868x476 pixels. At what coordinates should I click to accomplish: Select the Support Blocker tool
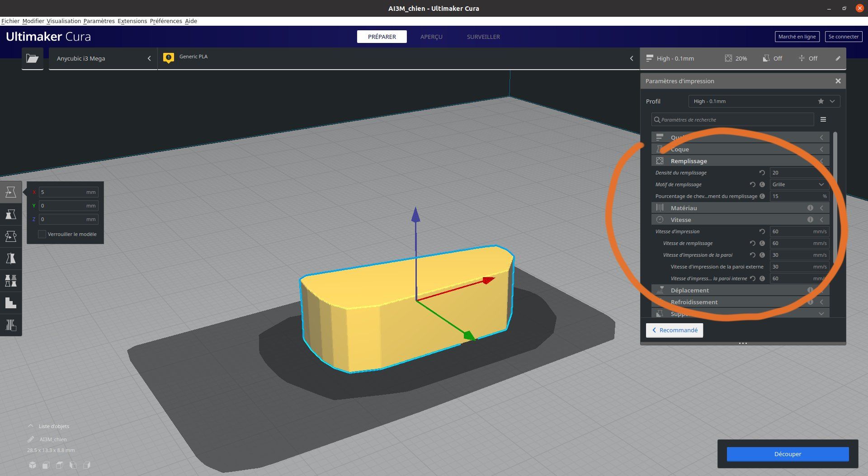11,303
